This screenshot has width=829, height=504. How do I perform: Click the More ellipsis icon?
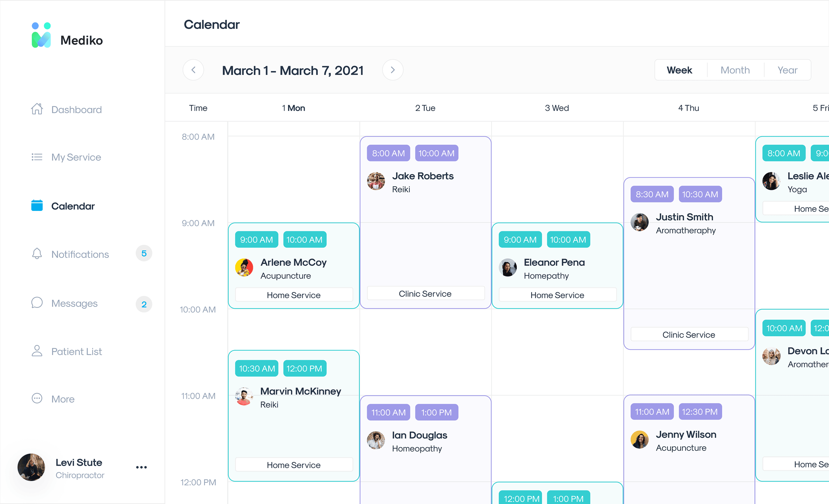[37, 399]
